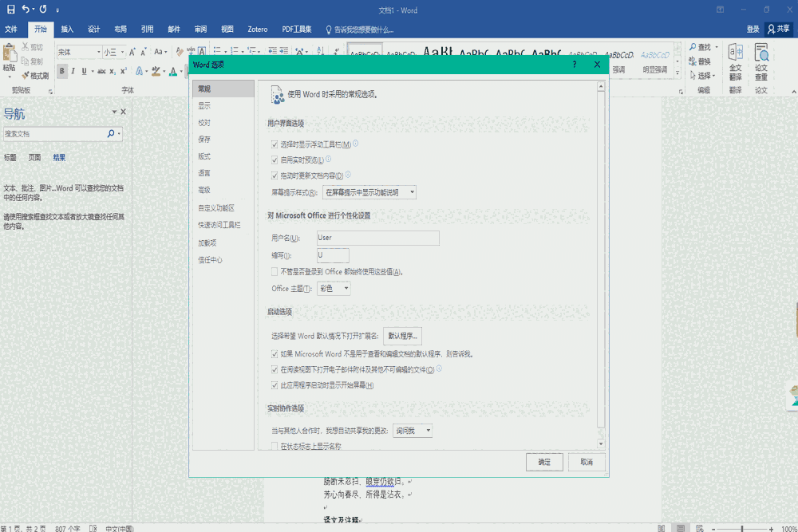Apply italic formatting

(x=73, y=72)
